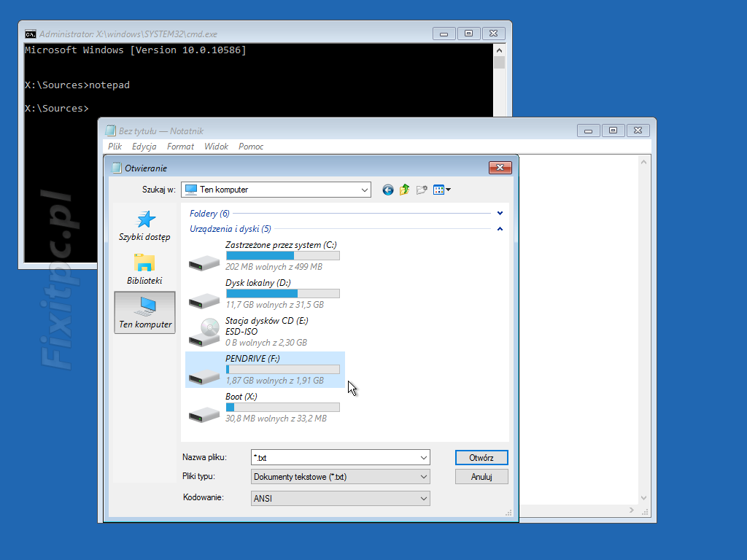Maximize the cmd.exe window

(x=469, y=34)
